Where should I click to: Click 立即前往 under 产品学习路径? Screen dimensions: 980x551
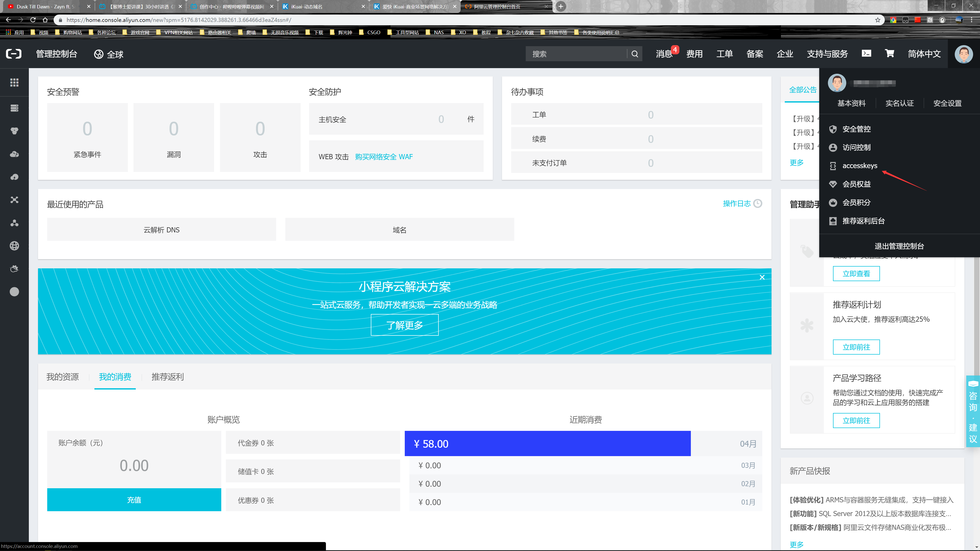856,420
